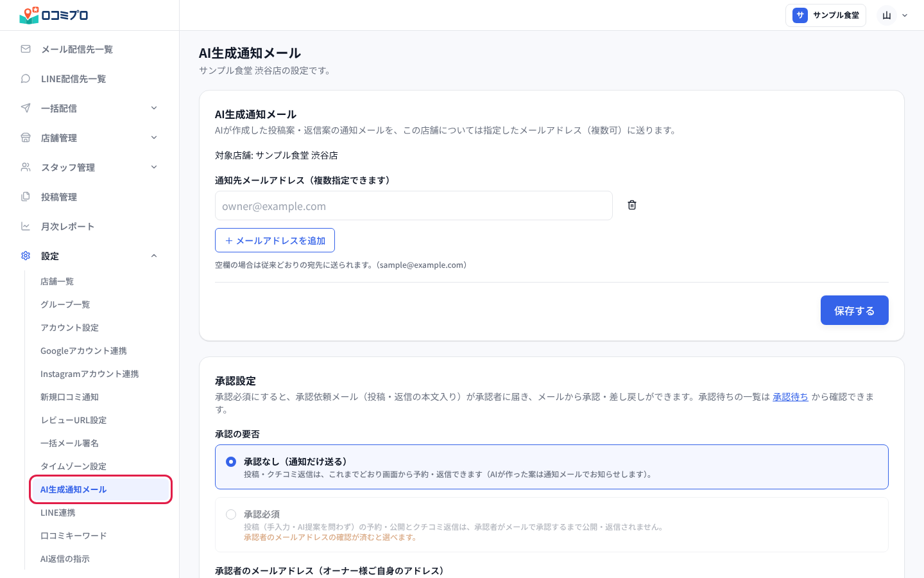Follow the 承認待ち link

point(791,397)
